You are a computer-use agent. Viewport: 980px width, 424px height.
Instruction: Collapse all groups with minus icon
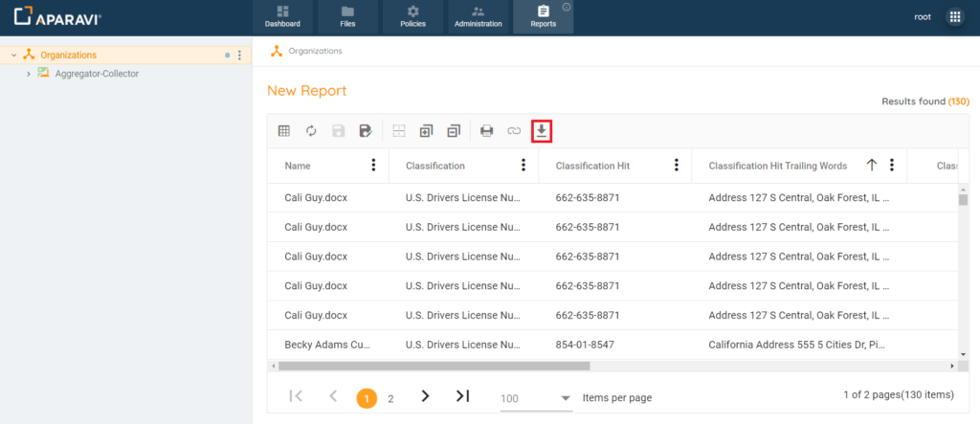(x=454, y=131)
